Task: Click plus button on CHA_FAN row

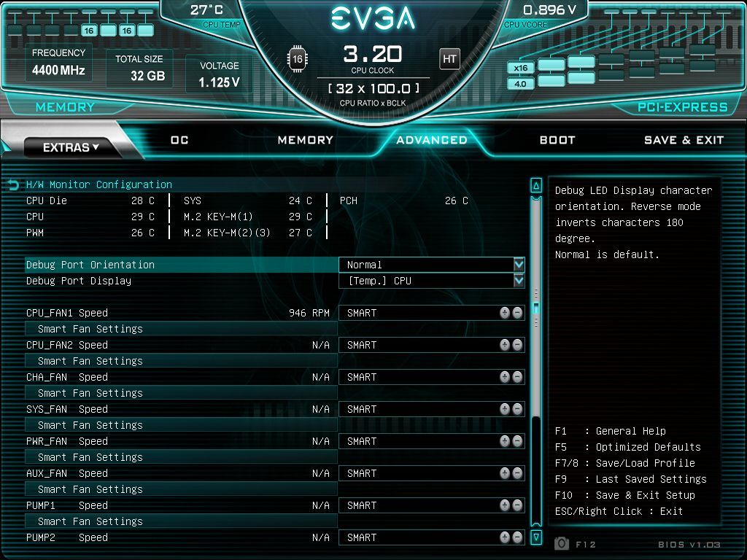Action: point(505,377)
